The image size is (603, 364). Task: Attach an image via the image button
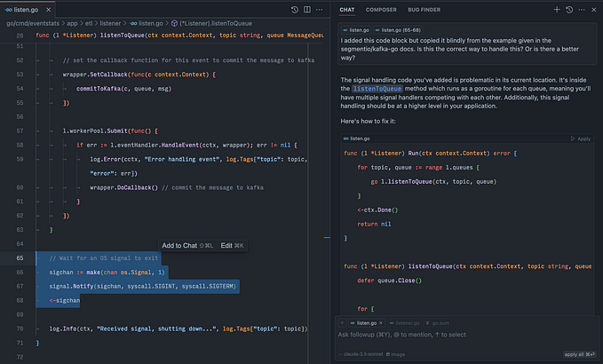[395, 354]
